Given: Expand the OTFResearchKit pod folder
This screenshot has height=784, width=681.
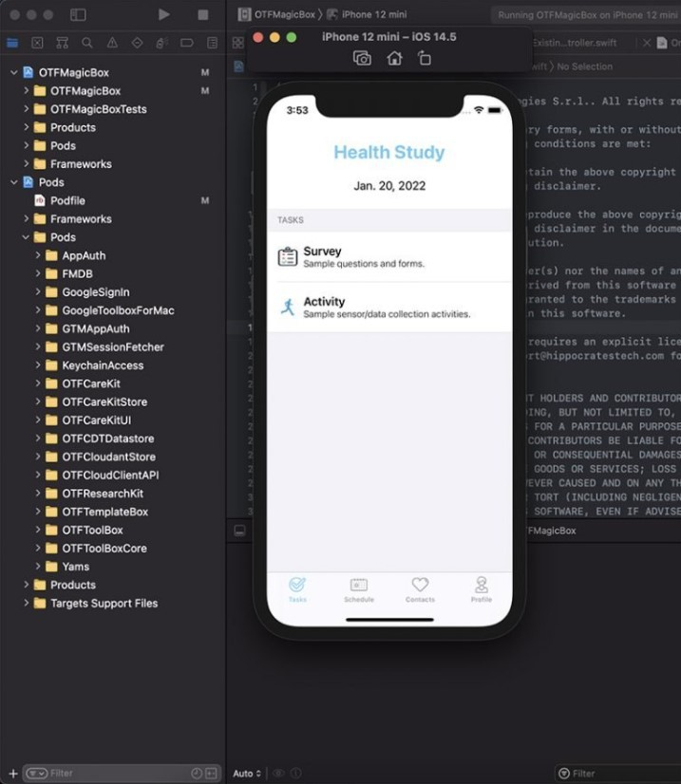Looking at the screenshot, I should click(38, 494).
